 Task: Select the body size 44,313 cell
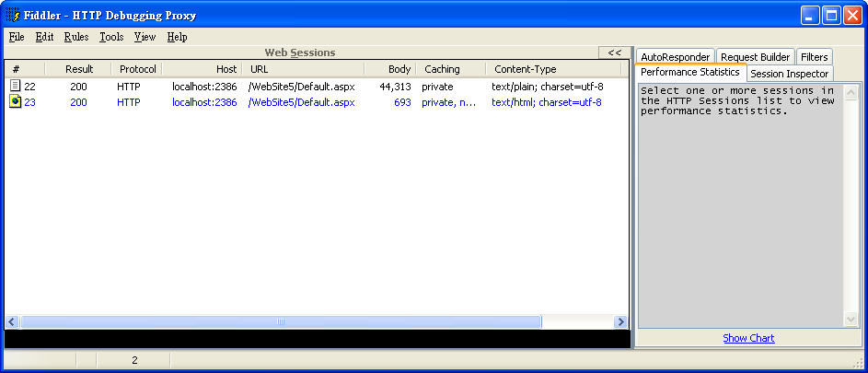[395, 87]
